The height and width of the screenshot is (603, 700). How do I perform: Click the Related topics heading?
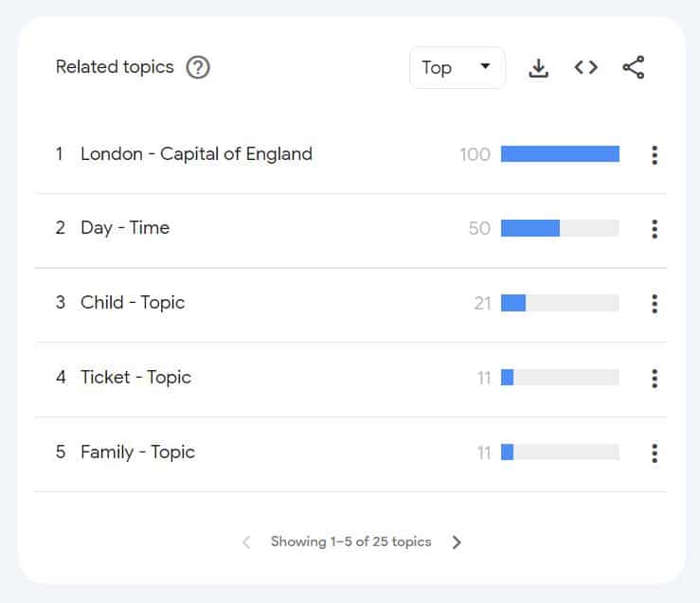pos(115,67)
